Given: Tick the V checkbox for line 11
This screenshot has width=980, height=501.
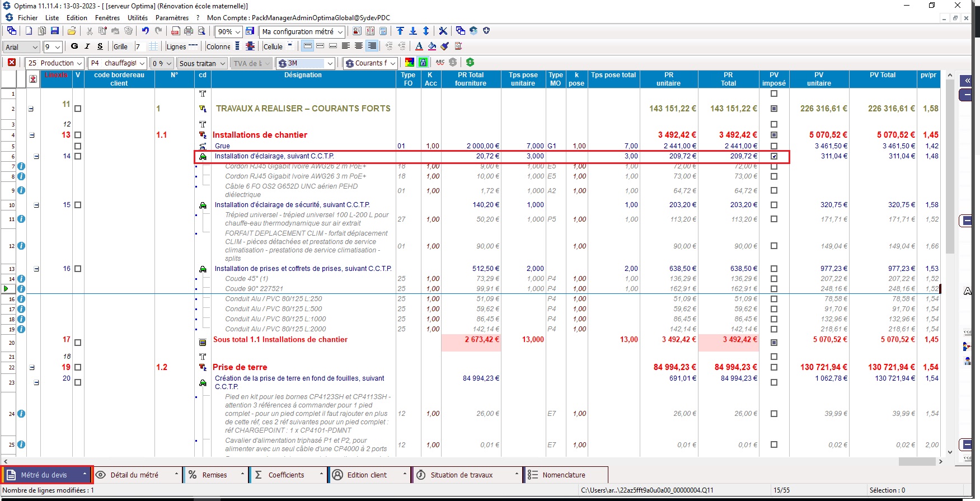Looking at the screenshot, I should click(78, 109).
